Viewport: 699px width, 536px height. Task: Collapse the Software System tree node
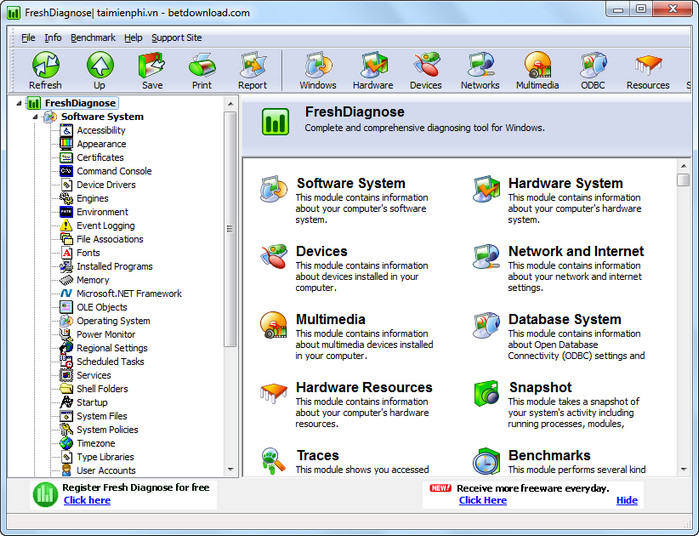[35, 117]
